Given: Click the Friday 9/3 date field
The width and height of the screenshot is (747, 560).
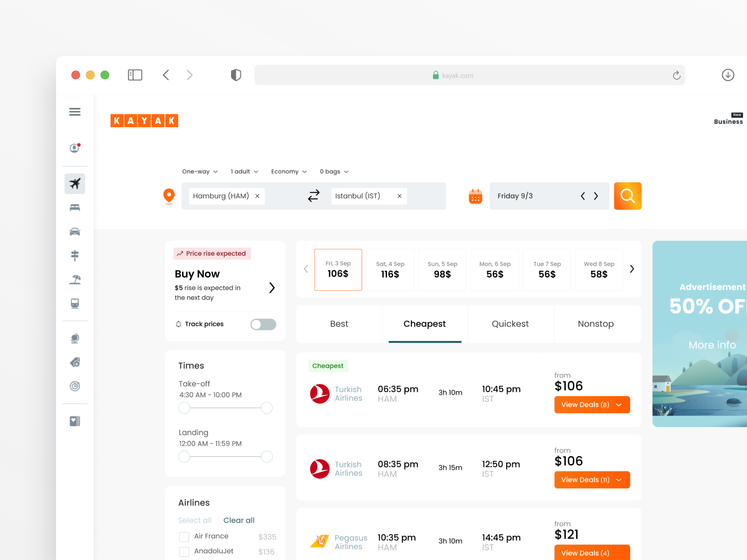Looking at the screenshot, I should (550, 196).
